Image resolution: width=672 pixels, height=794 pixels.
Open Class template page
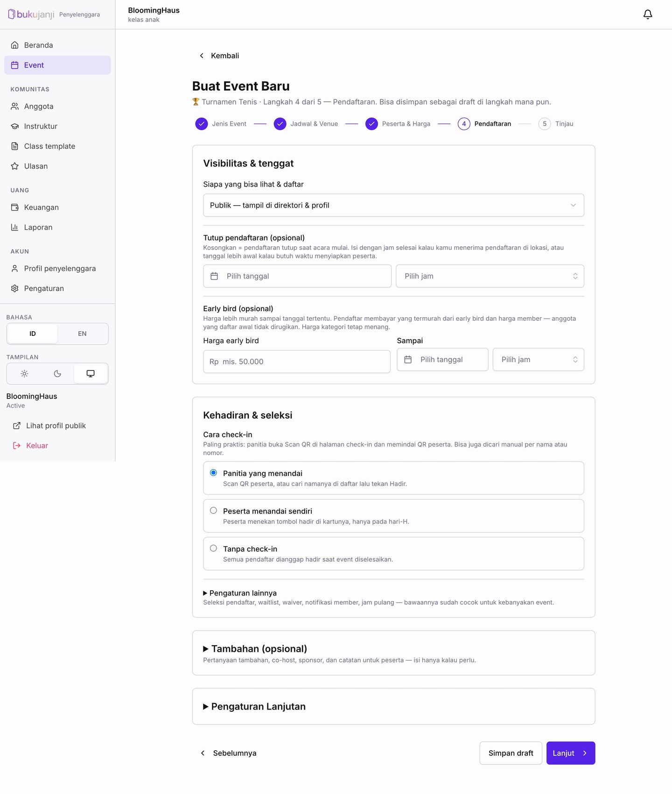pos(57,146)
